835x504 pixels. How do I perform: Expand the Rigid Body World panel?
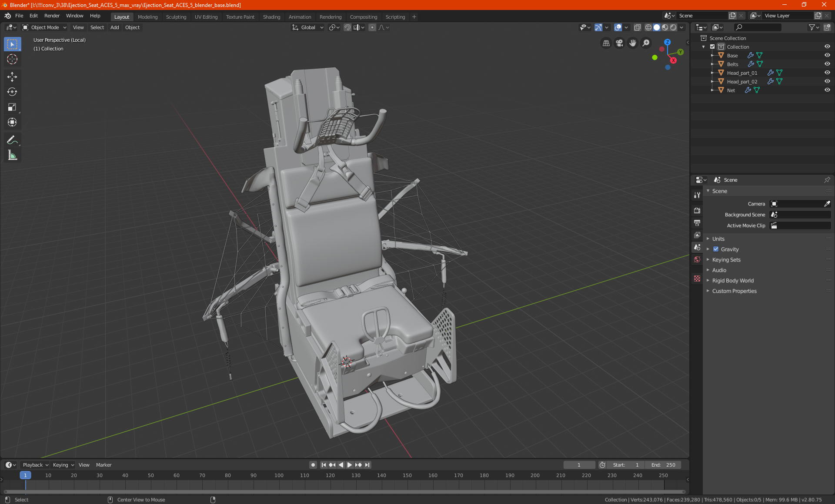tap(733, 280)
